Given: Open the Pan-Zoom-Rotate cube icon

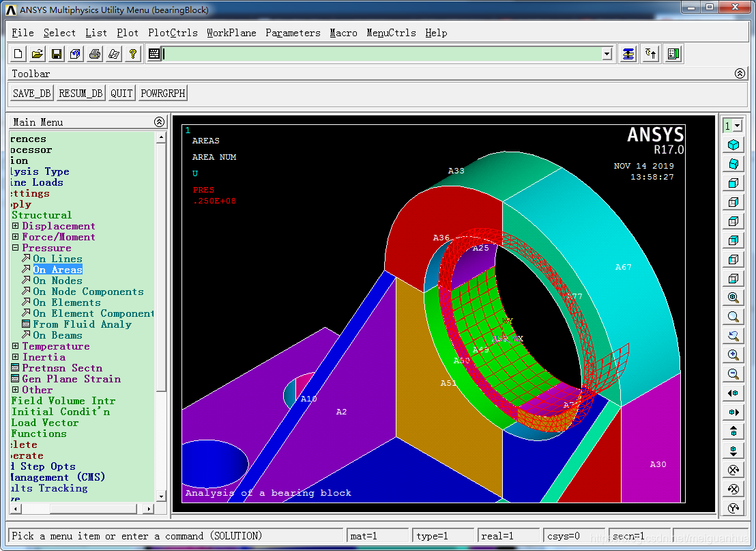Looking at the screenshot, I should (75, 54).
